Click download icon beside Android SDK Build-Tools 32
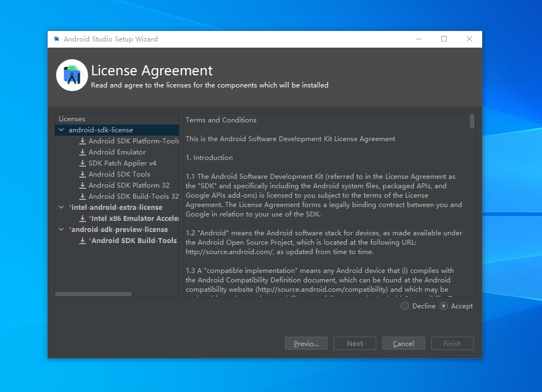Viewport: 542px width, 392px height. (x=82, y=196)
